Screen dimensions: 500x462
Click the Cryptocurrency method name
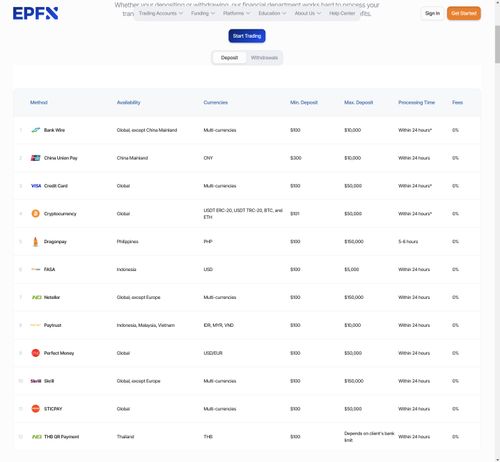(x=60, y=214)
